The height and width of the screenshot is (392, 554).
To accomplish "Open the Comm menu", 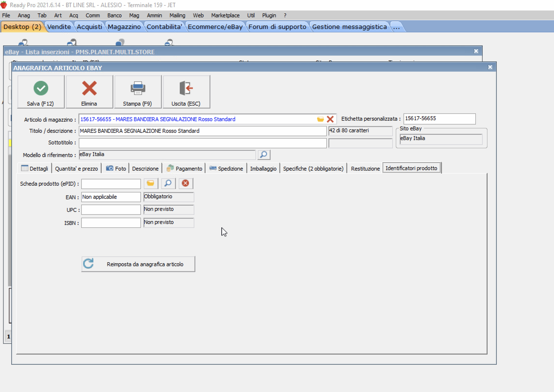I will [x=93, y=15].
